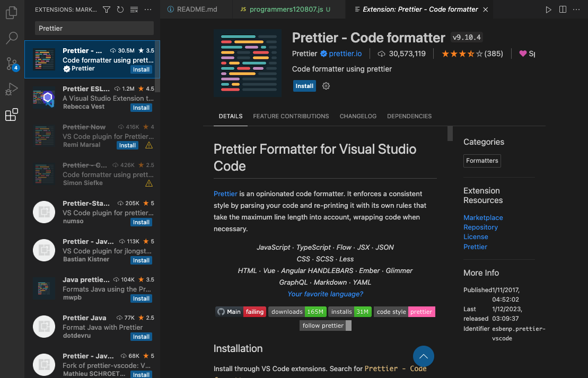Image resolution: width=588 pixels, height=378 pixels.
Task: Open the Repository resource link
Action: coord(480,227)
